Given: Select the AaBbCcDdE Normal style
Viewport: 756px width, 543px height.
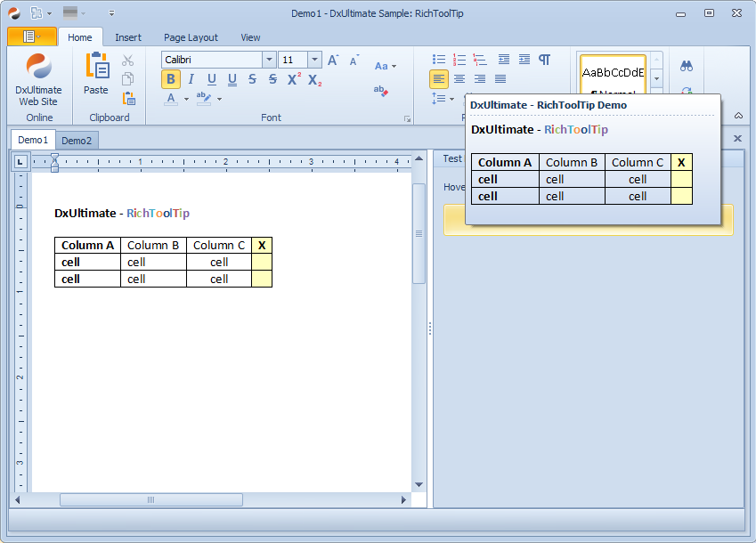Looking at the screenshot, I should pyautogui.click(x=613, y=74).
